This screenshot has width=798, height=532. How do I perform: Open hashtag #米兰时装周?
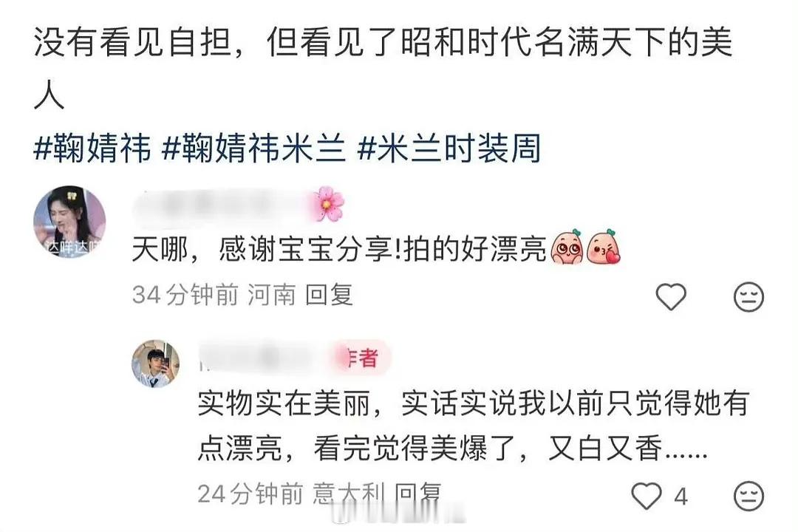[x=449, y=149]
